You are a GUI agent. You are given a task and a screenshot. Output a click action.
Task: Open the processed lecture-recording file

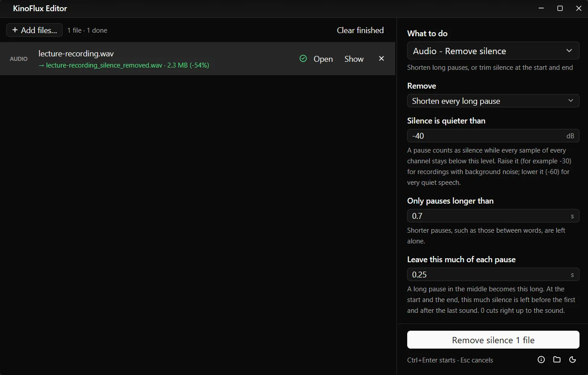pos(323,59)
